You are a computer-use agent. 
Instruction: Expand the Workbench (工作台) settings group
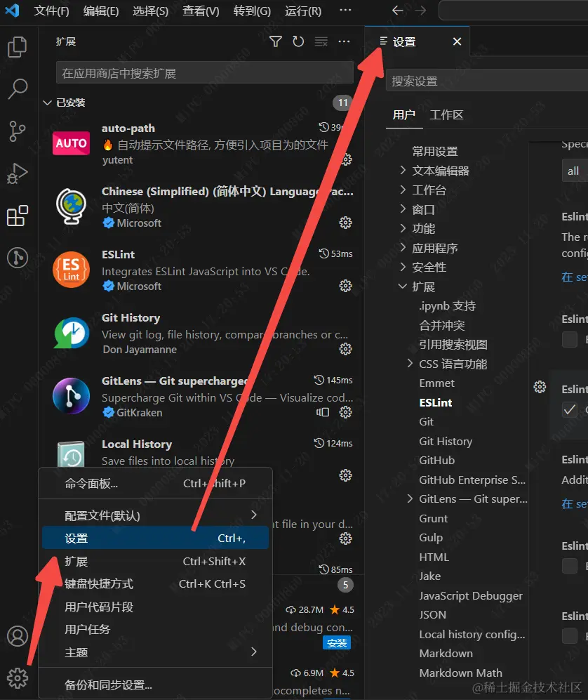tap(403, 190)
